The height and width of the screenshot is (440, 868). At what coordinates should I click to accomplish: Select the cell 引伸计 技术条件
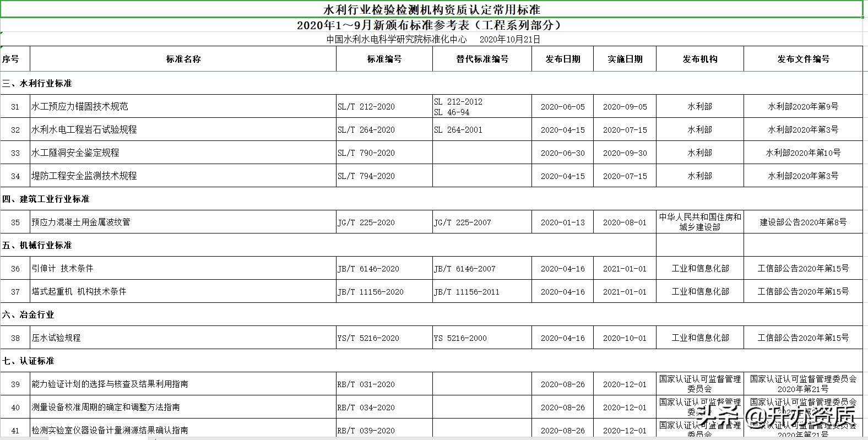[62, 268]
